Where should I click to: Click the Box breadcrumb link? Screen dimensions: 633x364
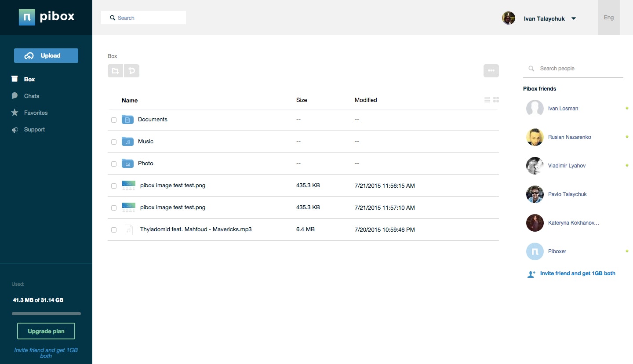tap(113, 56)
